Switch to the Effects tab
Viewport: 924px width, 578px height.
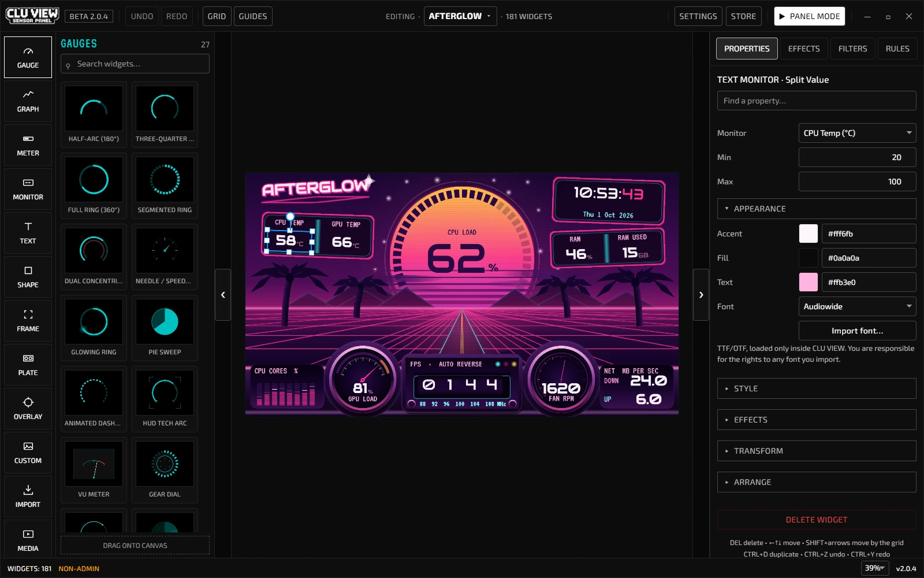tap(804, 49)
